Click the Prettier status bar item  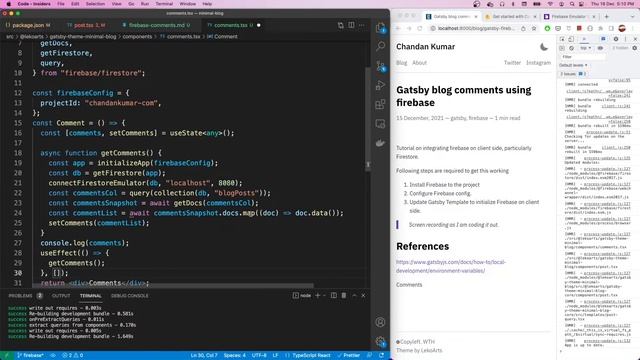349,356
